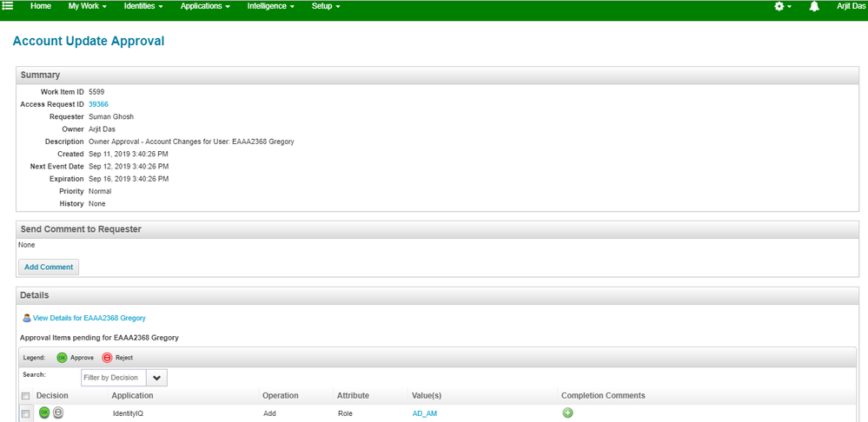Open the My Work dropdown menu
Image resolution: width=868 pixels, height=422 pixels.
[x=87, y=6]
